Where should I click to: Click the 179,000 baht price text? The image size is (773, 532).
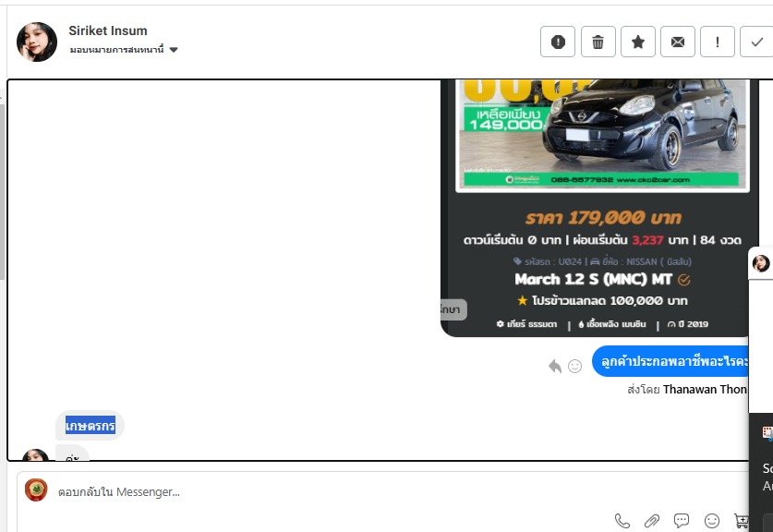click(603, 217)
